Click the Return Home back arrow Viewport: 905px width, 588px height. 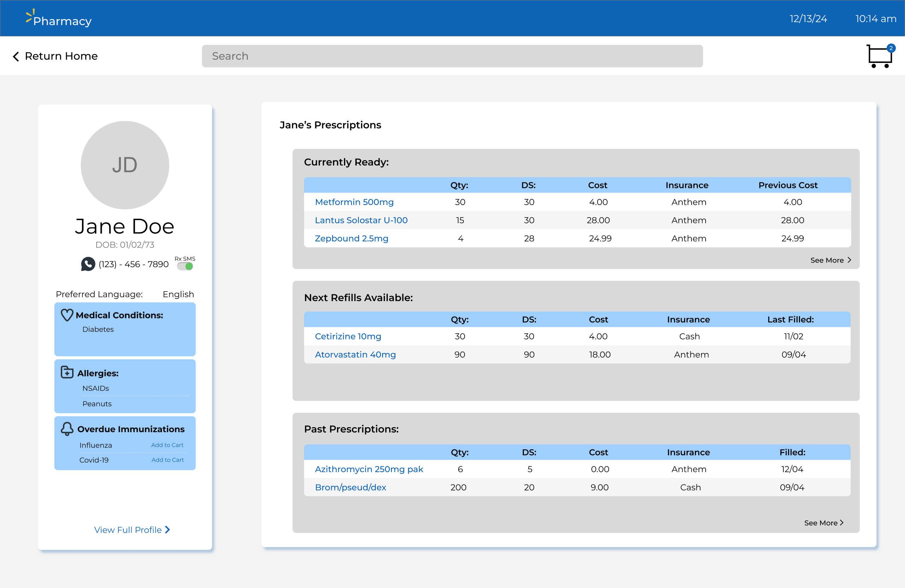click(x=16, y=56)
